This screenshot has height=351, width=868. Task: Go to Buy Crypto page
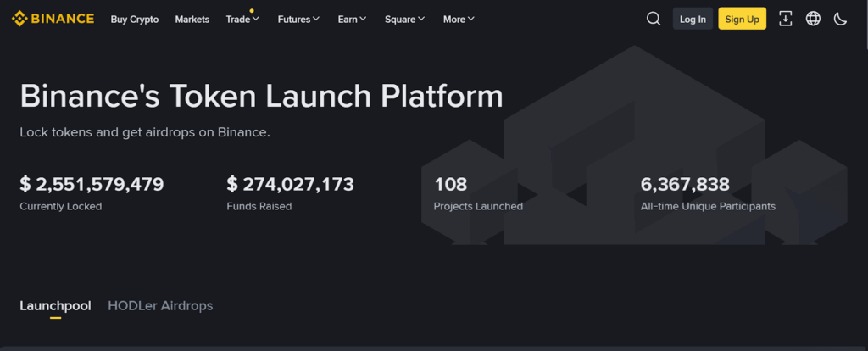point(134,19)
